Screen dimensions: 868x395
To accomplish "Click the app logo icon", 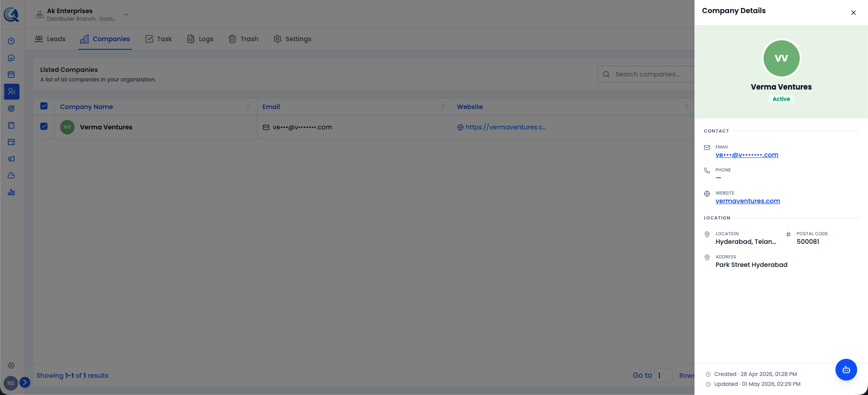I will (11, 14).
